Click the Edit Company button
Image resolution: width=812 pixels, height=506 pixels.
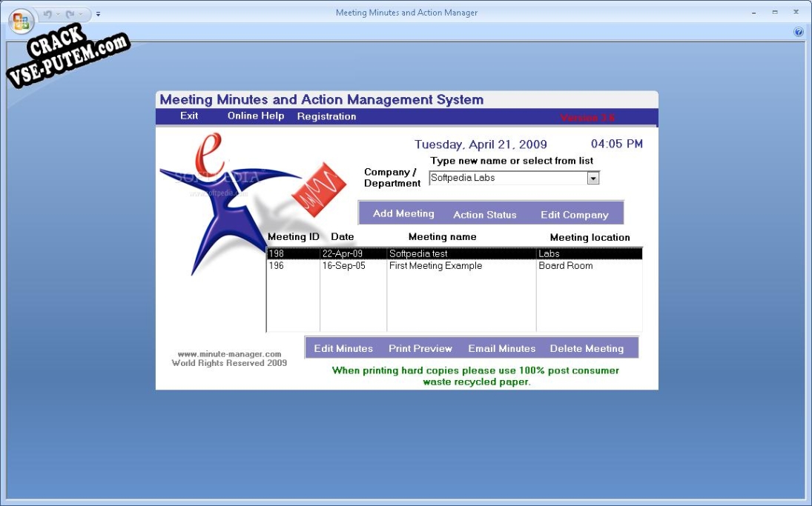pos(574,215)
